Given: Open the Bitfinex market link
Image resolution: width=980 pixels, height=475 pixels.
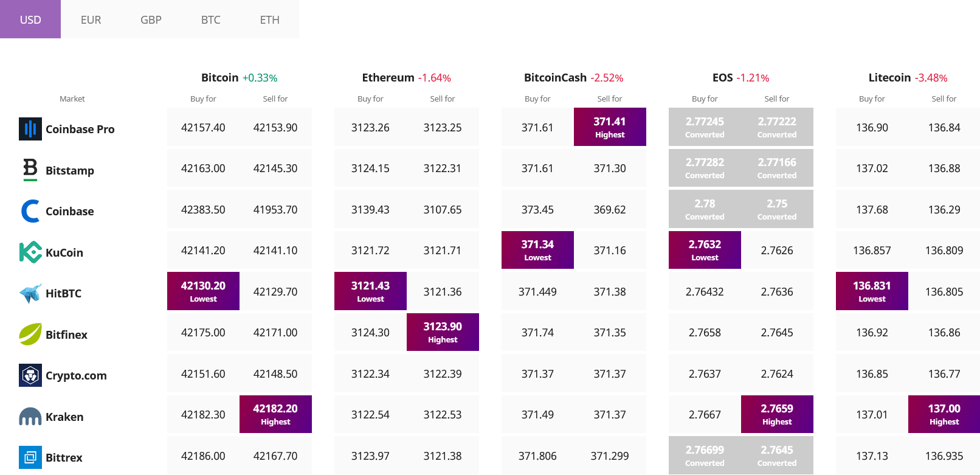Looking at the screenshot, I should [67, 335].
